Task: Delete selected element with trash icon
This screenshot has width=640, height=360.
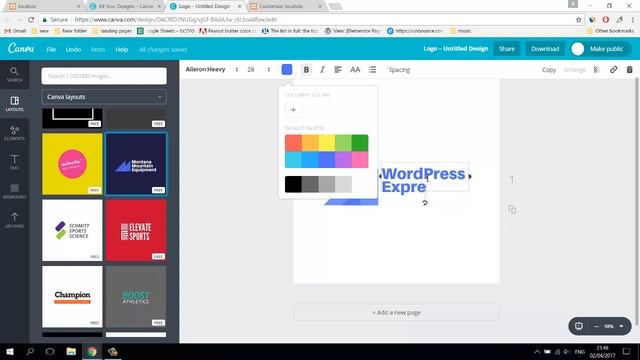Action: (629, 70)
